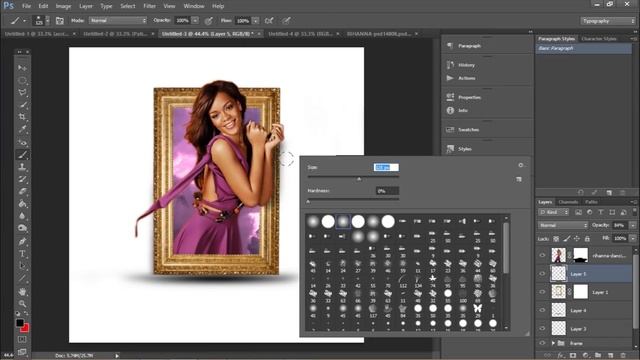The width and height of the screenshot is (640, 360).
Task: Select the Hand tool
Action: coord(22,292)
